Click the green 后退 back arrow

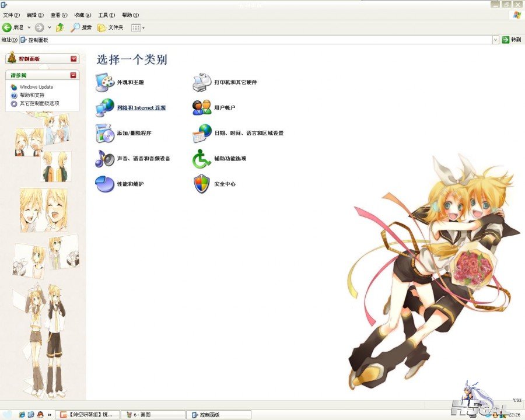[7, 27]
